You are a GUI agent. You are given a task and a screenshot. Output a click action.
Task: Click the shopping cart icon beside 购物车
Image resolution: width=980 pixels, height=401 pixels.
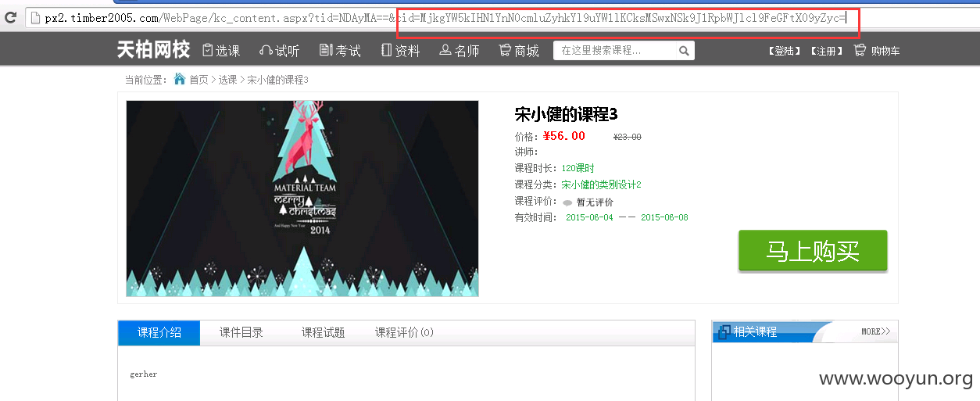(x=860, y=51)
